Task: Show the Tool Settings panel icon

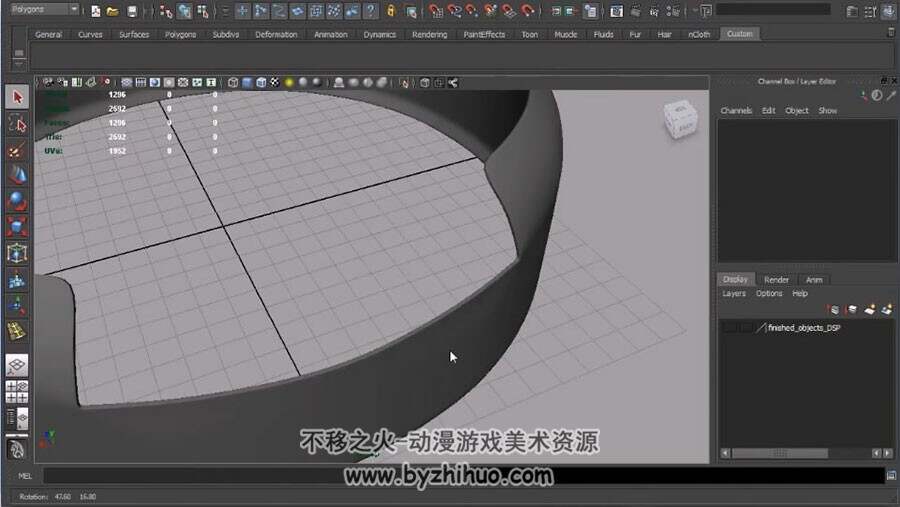Action: pyautogui.click(x=871, y=11)
